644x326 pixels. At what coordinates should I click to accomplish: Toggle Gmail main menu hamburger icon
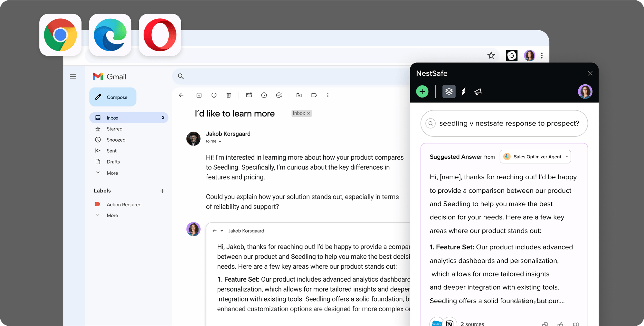tap(73, 77)
